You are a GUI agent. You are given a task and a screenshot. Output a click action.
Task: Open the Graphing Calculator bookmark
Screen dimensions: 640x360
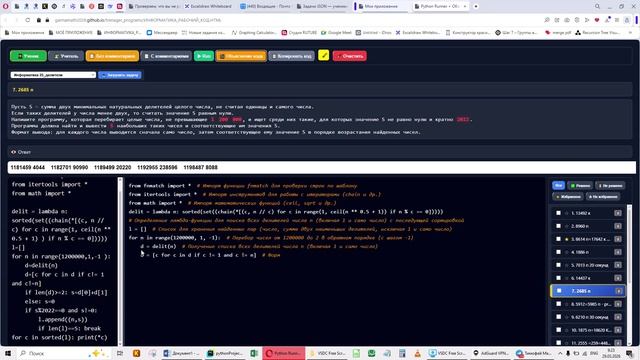(x=254, y=33)
